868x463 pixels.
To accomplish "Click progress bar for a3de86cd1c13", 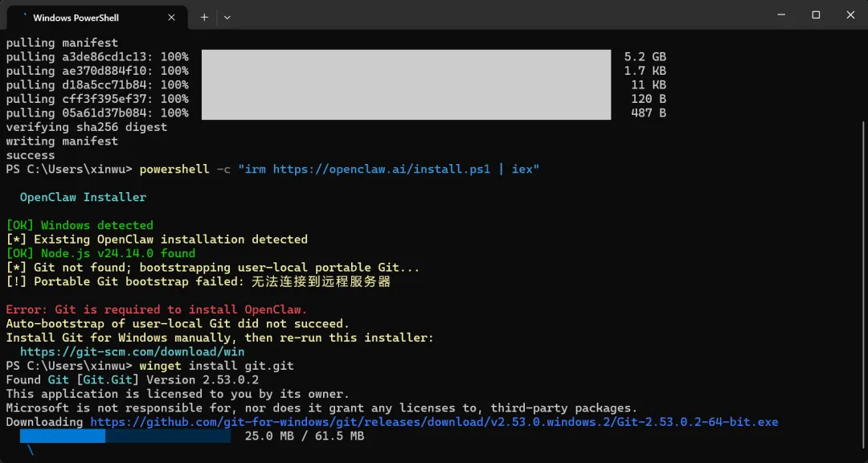I will pyautogui.click(x=406, y=57).
